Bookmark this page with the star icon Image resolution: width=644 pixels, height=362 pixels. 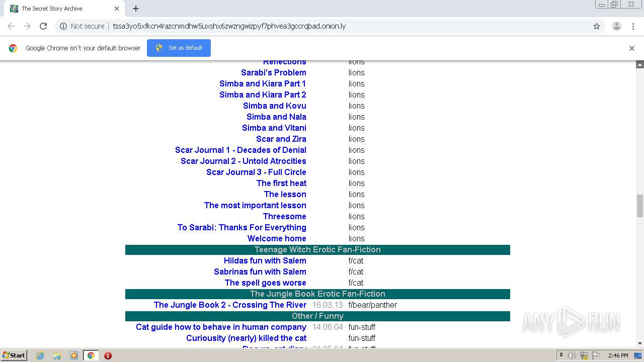click(597, 26)
